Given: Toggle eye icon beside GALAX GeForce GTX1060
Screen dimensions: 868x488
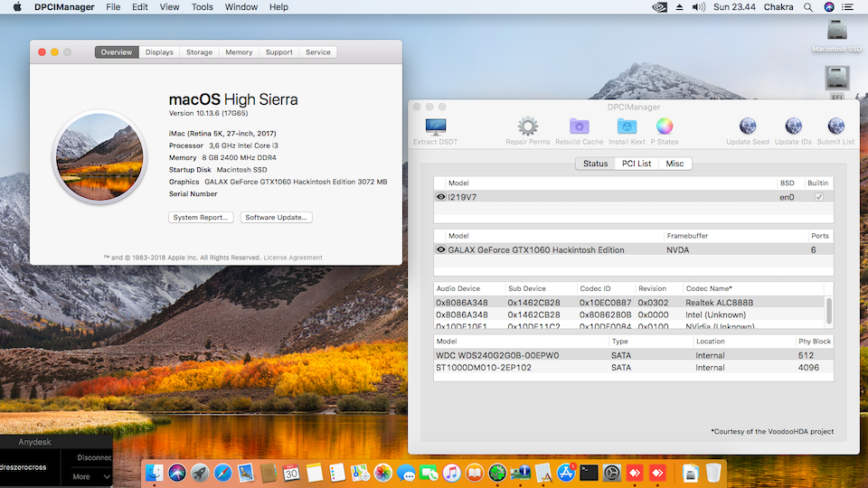Looking at the screenshot, I should (x=440, y=249).
